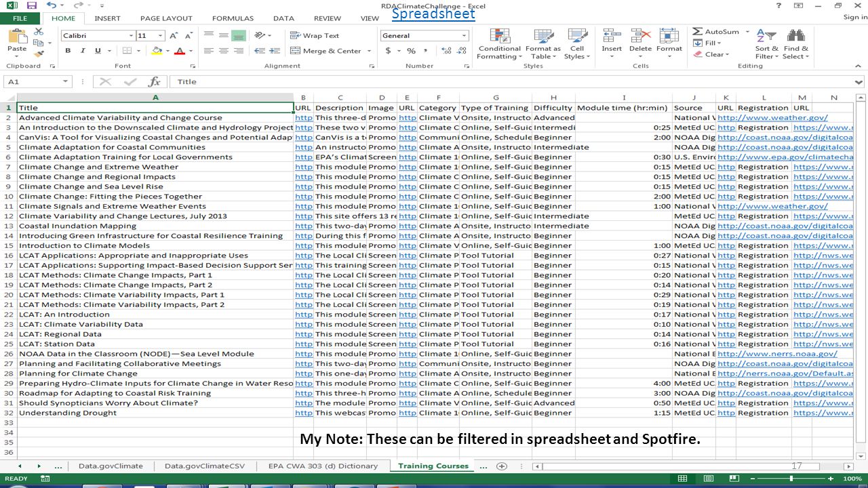The height and width of the screenshot is (488, 868).
Task: Click the Accounting dollar format icon
Action: pos(389,51)
